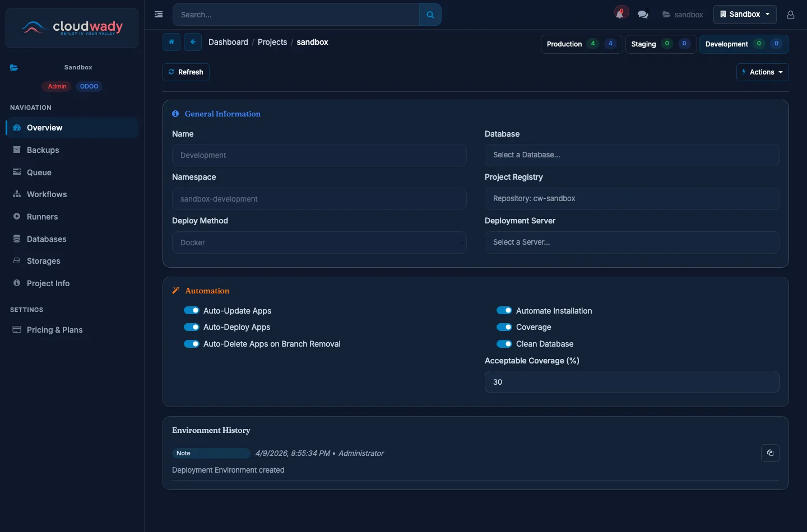Toggle the Coverage switch
807x532 pixels.
(504, 327)
